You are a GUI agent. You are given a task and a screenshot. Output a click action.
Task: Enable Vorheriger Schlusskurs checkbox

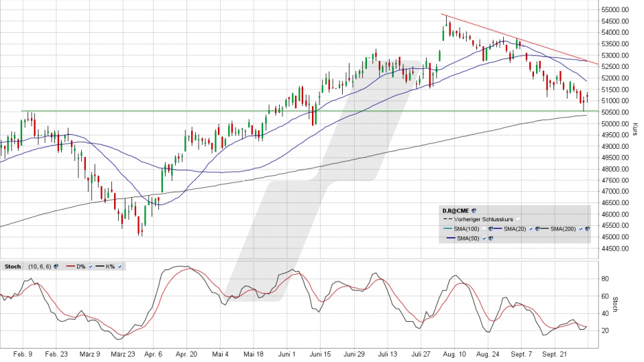click(x=518, y=220)
